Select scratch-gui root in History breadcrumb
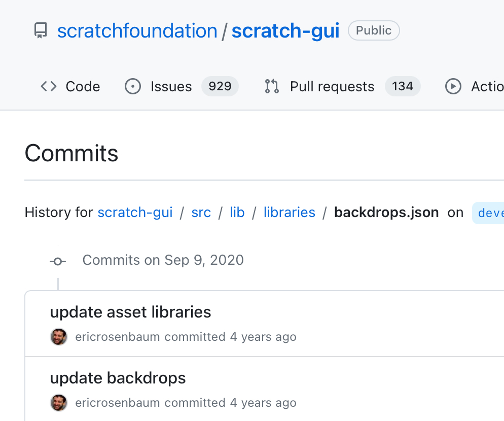Viewport: 504px width, 421px height. (x=135, y=213)
